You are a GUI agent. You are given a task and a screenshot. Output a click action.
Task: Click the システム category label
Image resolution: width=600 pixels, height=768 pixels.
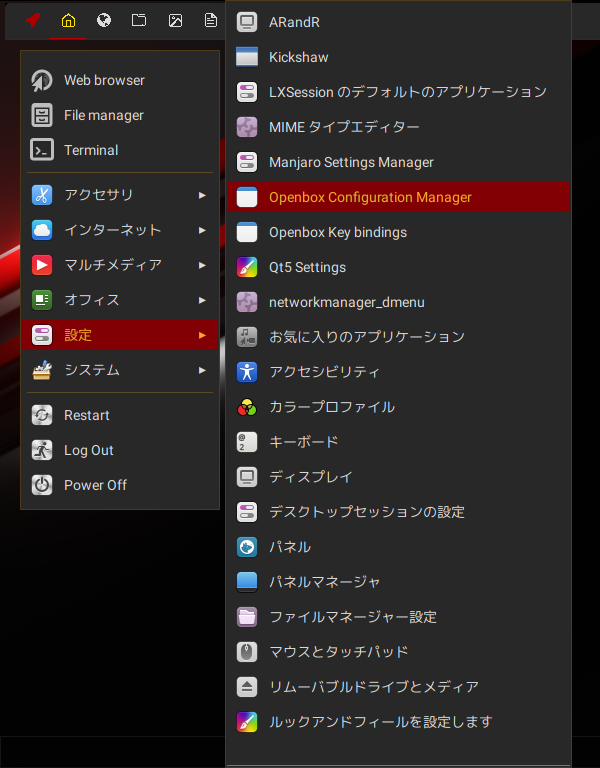tap(92, 370)
